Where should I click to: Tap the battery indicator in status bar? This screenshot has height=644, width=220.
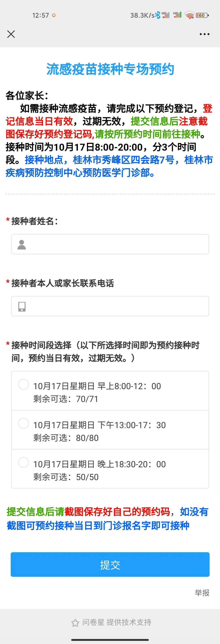(x=202, y=15)
